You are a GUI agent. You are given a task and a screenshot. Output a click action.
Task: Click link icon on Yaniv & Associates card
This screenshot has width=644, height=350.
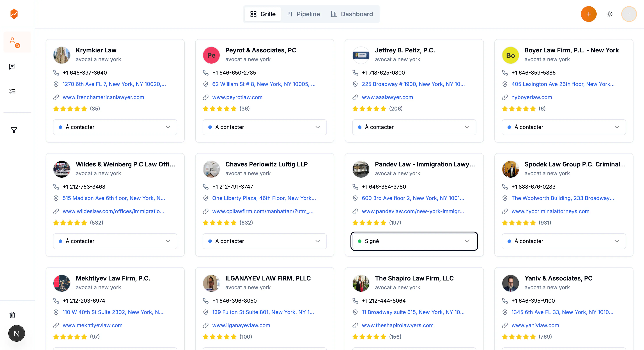tap(505, 325)
